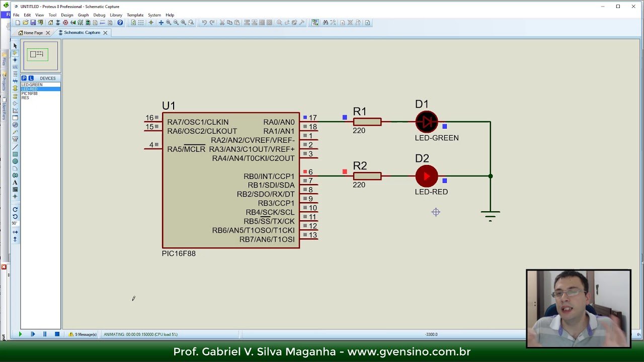
Task: Open Virtual Instruments Mode
Action: 15,139
